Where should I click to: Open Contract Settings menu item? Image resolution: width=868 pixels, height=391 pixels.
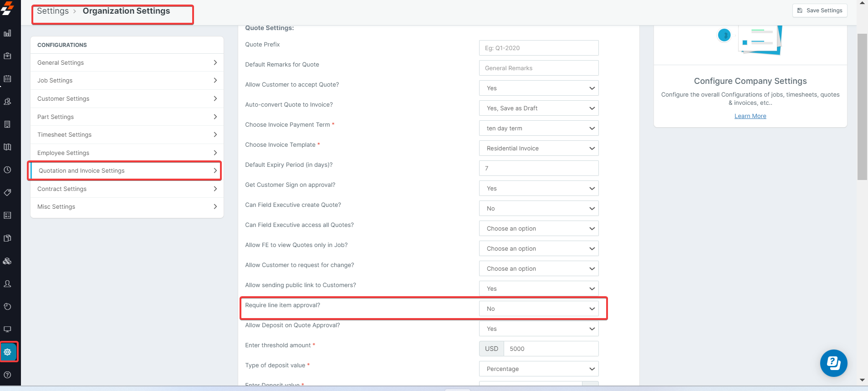[127, 189]
